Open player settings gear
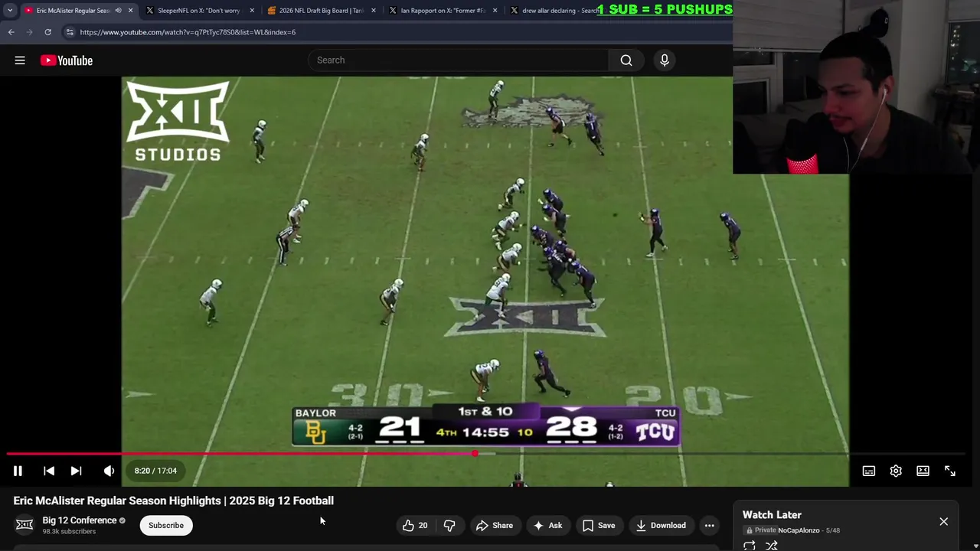Screen dimensions: 980x551 [896, 471]
